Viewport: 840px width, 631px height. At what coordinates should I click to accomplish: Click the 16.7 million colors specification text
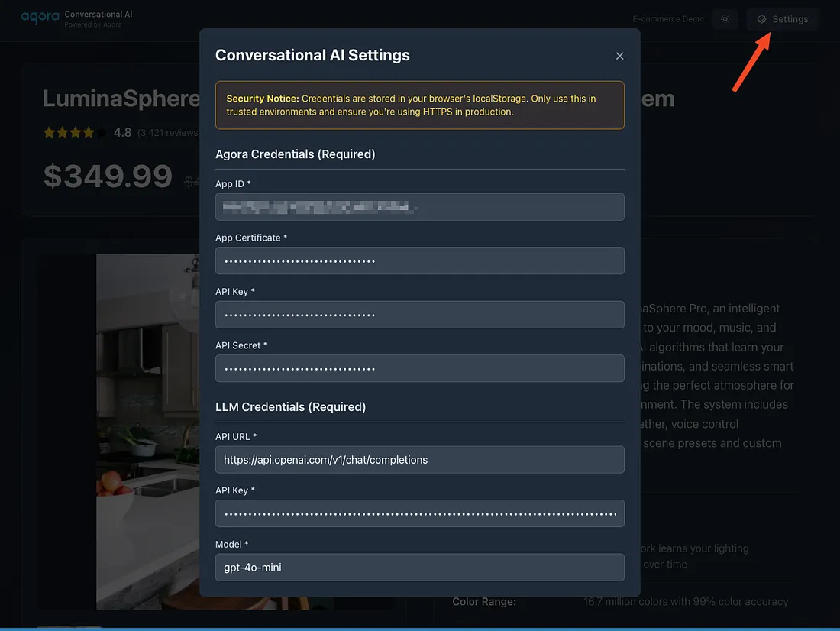pos(686,601)
